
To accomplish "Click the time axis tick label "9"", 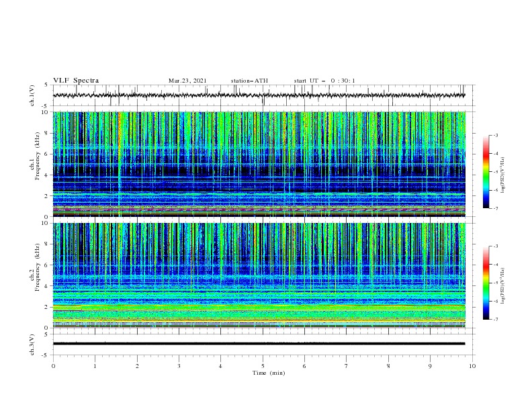I will (x=430, y=366).
